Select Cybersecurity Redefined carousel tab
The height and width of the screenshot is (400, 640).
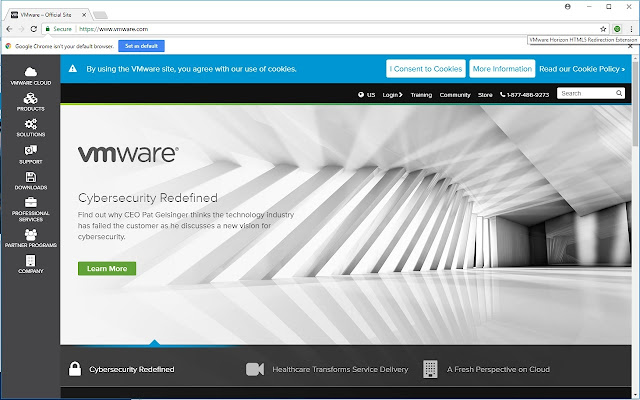122,369
